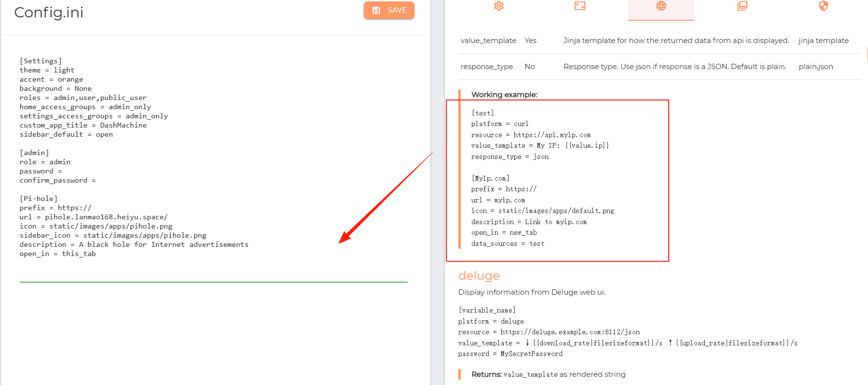Click Pi-hole 'prefix = https://' line in editor

point(55,208)
